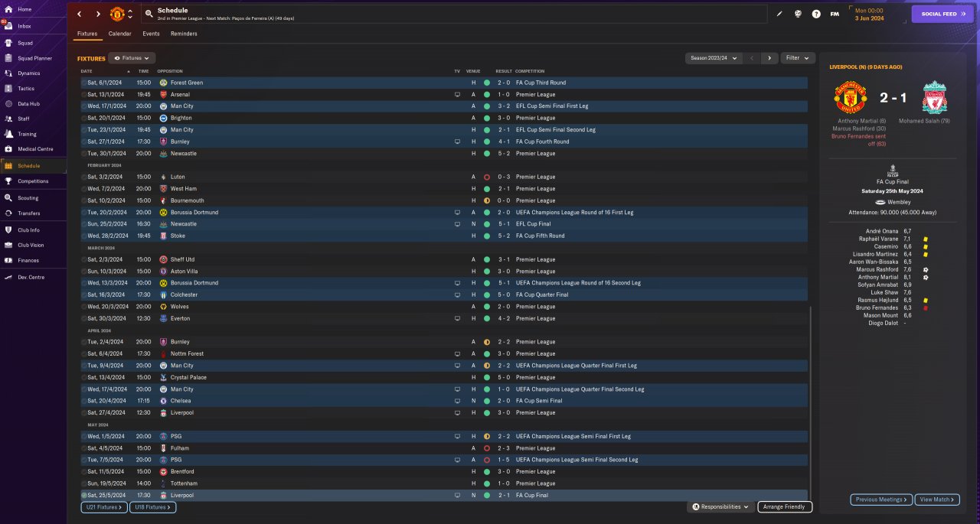Click the View Match button
The height and width of the screenshot is (524, 980).
(937, 500)
